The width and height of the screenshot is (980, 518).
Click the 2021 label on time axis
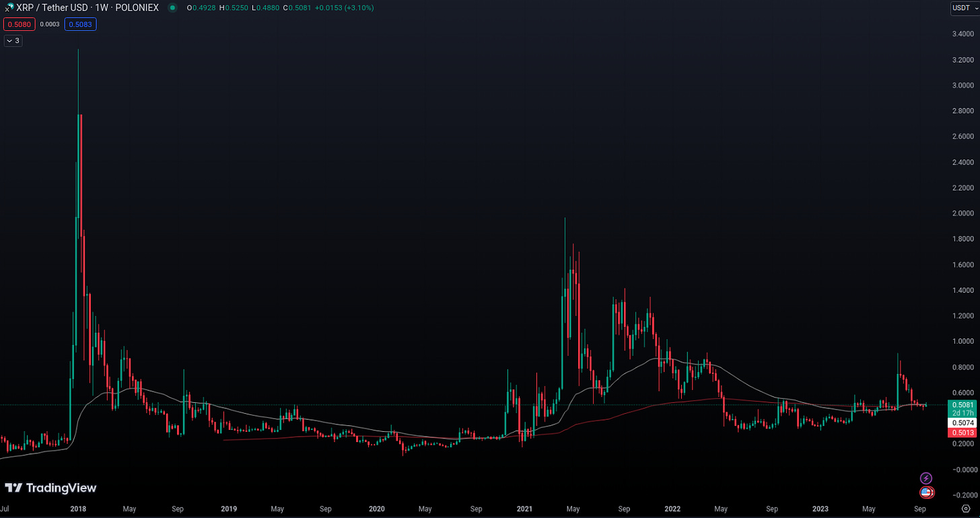pyautogui.click(x=524, y=509)
